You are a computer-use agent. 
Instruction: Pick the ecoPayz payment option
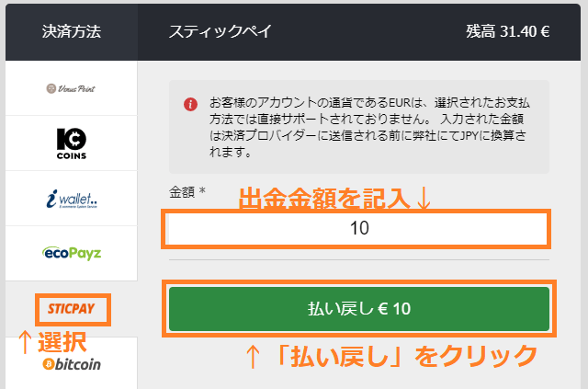click(71, 252)
